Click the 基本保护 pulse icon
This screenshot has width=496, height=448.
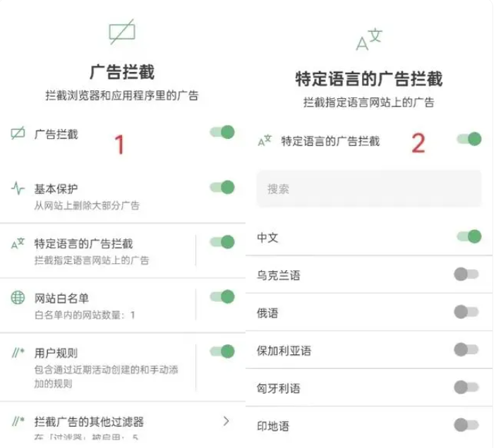pos(18,188)
